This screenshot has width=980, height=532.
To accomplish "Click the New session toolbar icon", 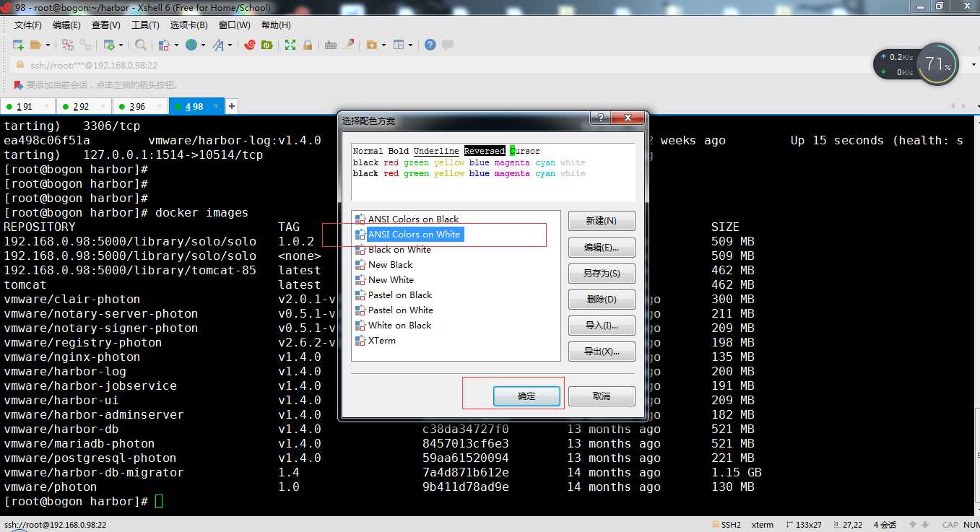I will pos(18,45).
